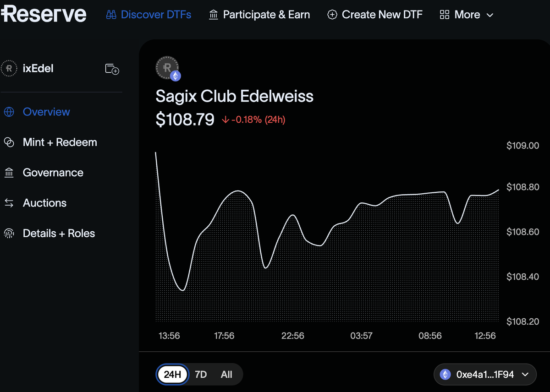Open the Discover DTFs menu item
Screen dimensions: 550x392
coord(148,14)
